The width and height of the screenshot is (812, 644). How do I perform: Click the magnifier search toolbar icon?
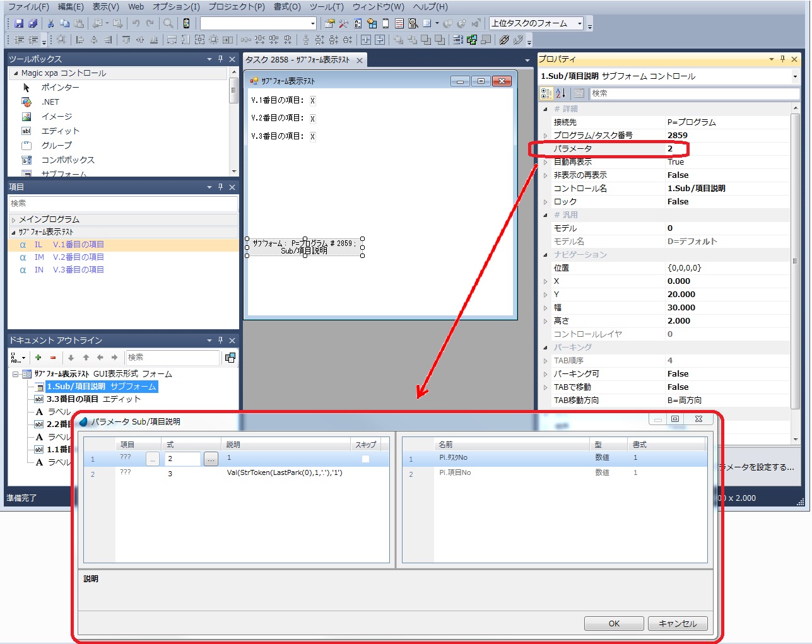168,23
